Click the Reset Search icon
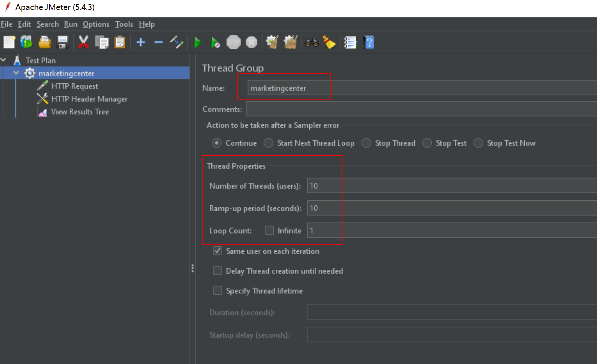597x364 pixels. (329, 42)
